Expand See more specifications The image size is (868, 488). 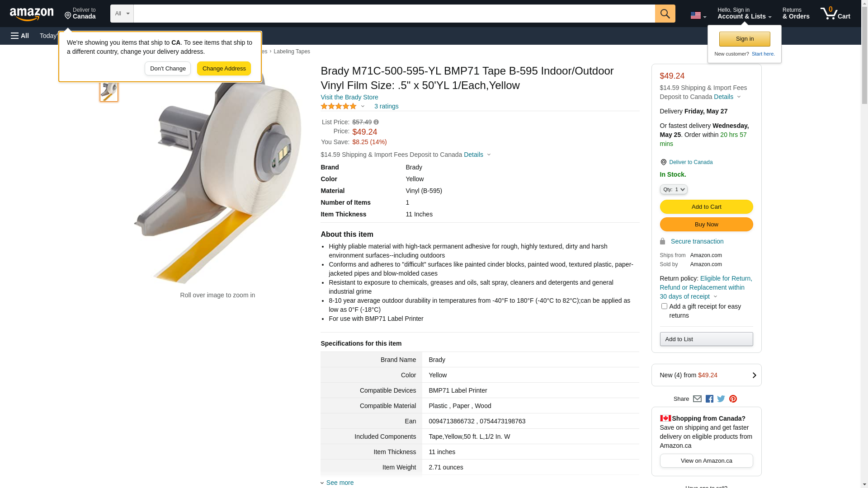pyautogui.click(x=340, y=483)
